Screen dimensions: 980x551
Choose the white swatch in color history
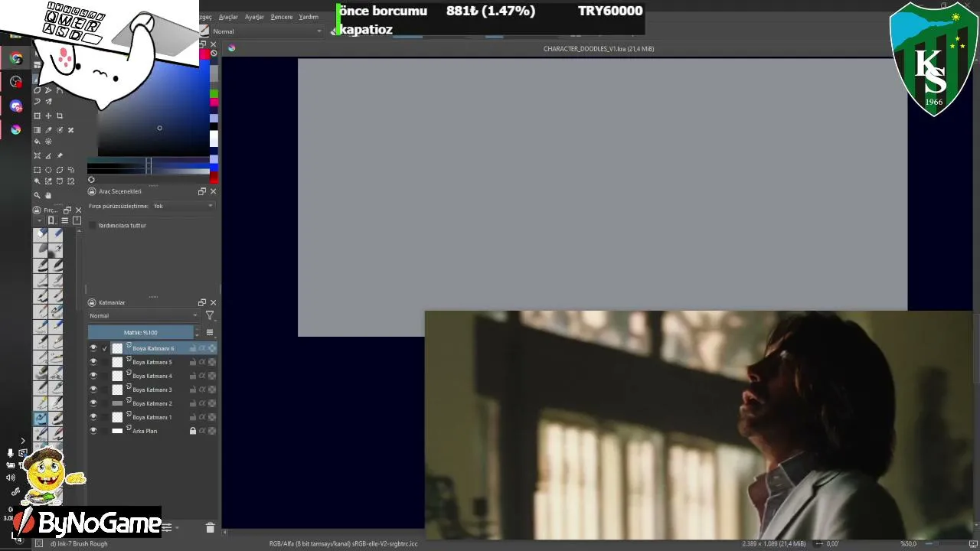click(x=214, y=139)
